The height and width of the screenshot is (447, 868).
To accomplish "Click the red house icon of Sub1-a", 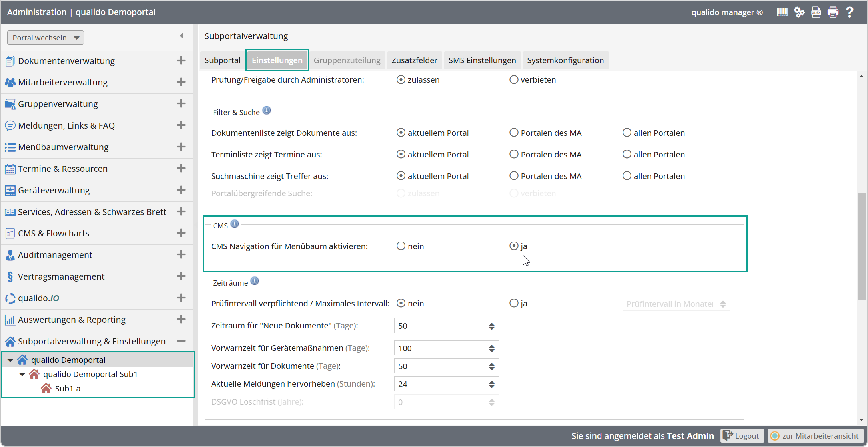I will (46, 389).
